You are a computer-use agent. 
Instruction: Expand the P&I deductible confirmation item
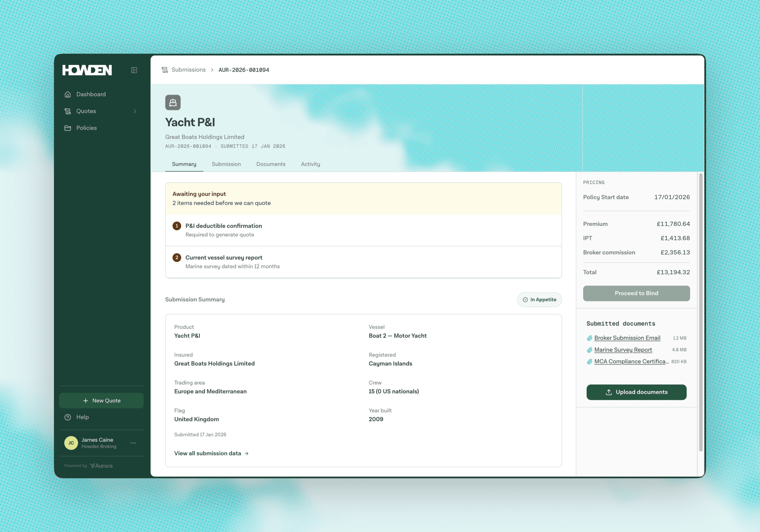tap(224, 226)
